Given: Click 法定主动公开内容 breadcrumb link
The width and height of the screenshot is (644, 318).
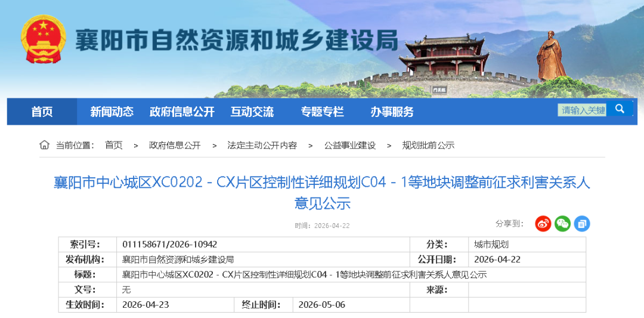Looking at the screenshot, I should [262, 145].
